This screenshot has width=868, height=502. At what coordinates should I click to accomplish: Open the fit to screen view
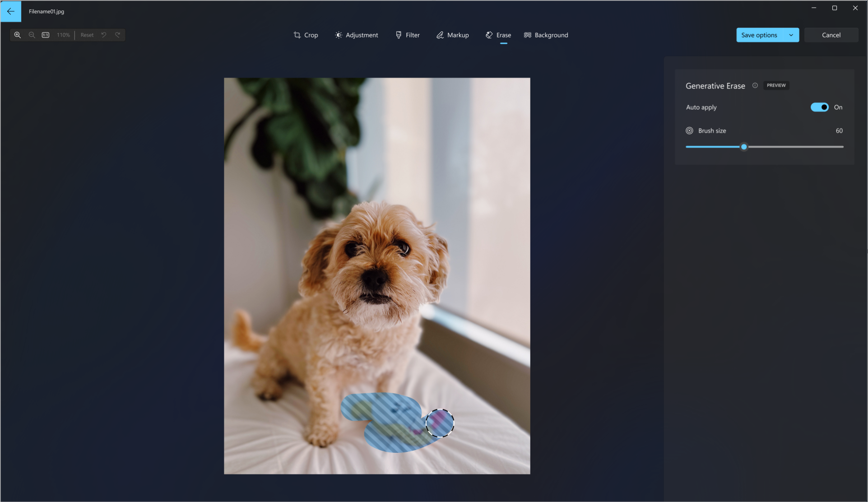point(46,35)
